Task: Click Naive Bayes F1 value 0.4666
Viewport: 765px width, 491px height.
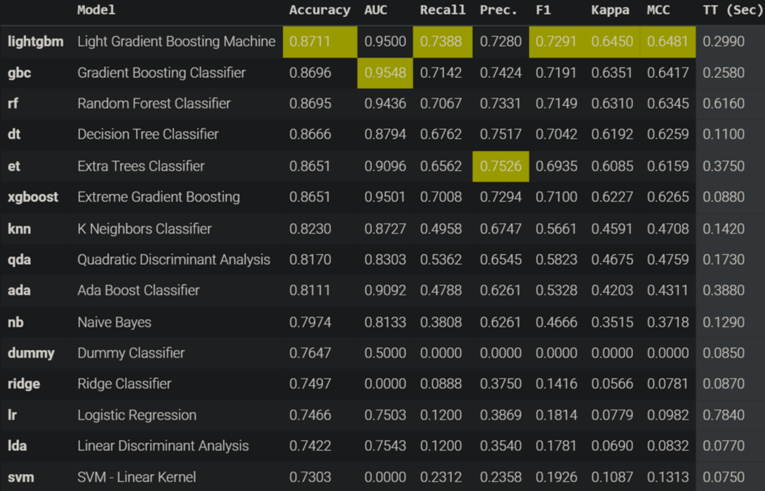Action: pos(556,322)
